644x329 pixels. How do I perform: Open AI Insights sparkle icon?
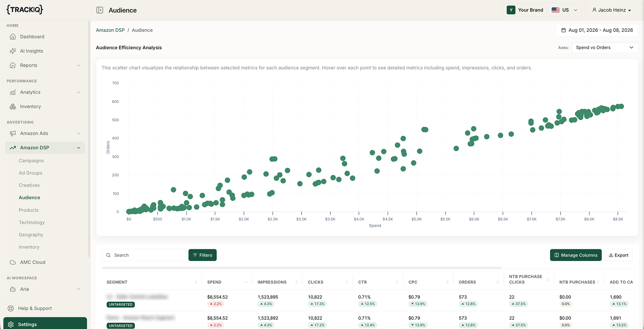pyautogui.click(x=13, y=51)
